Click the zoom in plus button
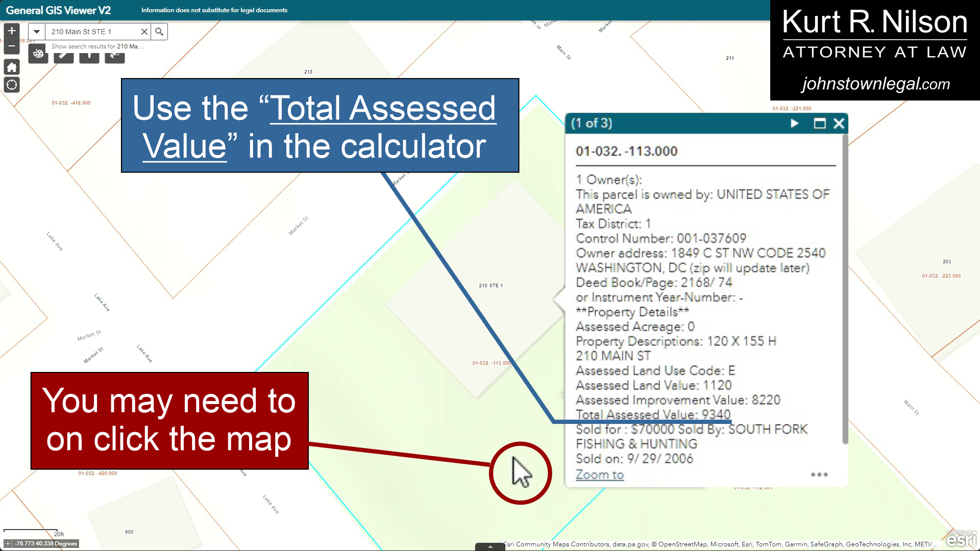 [x=12, y=31]
